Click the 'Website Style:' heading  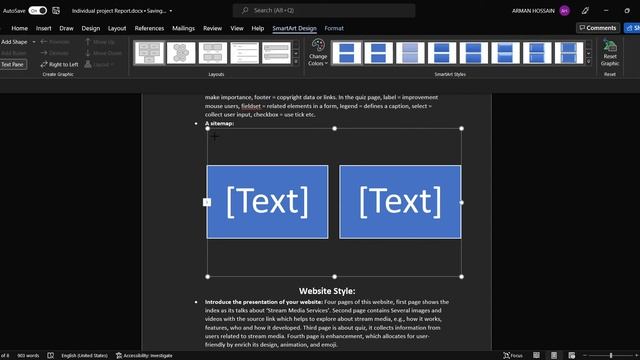click(327, 291)
